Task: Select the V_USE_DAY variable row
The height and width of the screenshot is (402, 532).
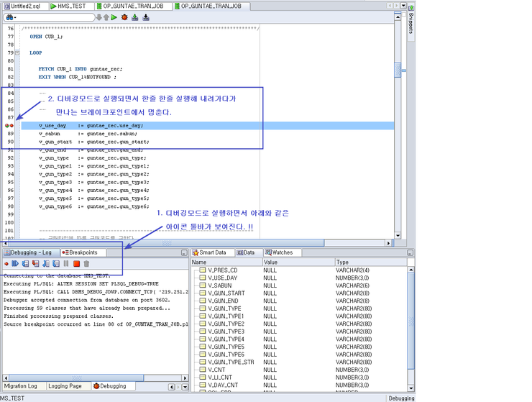Action: coord(224,278)
